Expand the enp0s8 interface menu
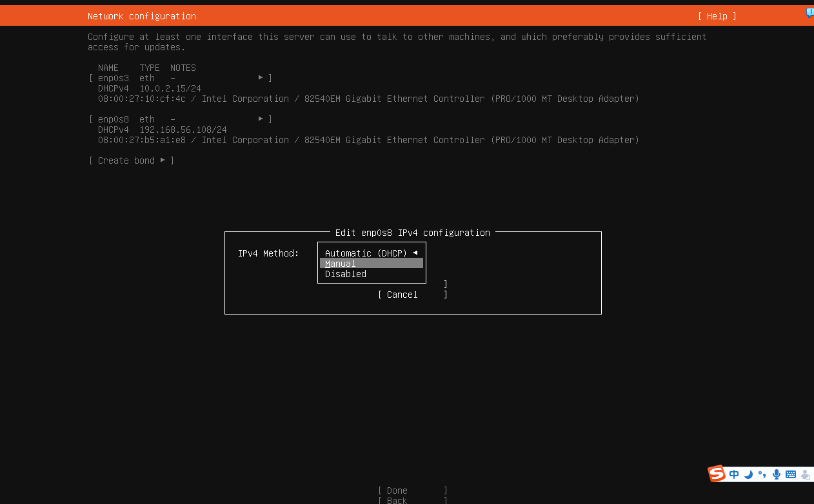 coord(181,119)
